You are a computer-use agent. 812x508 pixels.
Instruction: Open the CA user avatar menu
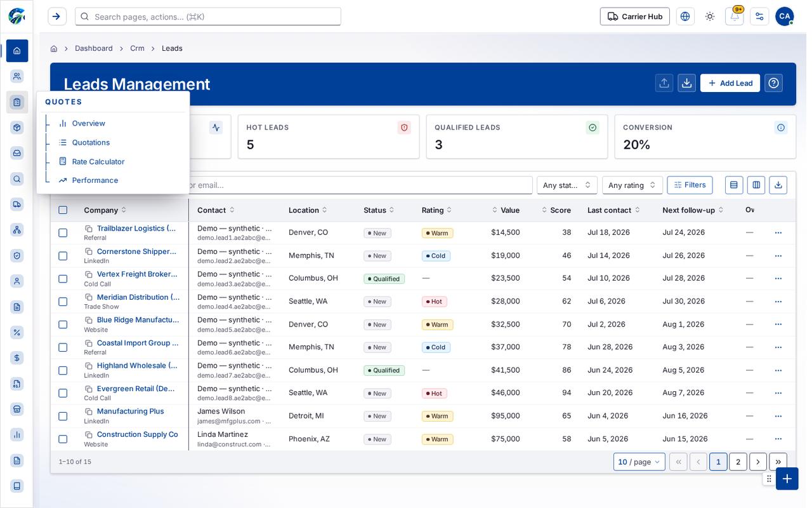click(784, 17)
